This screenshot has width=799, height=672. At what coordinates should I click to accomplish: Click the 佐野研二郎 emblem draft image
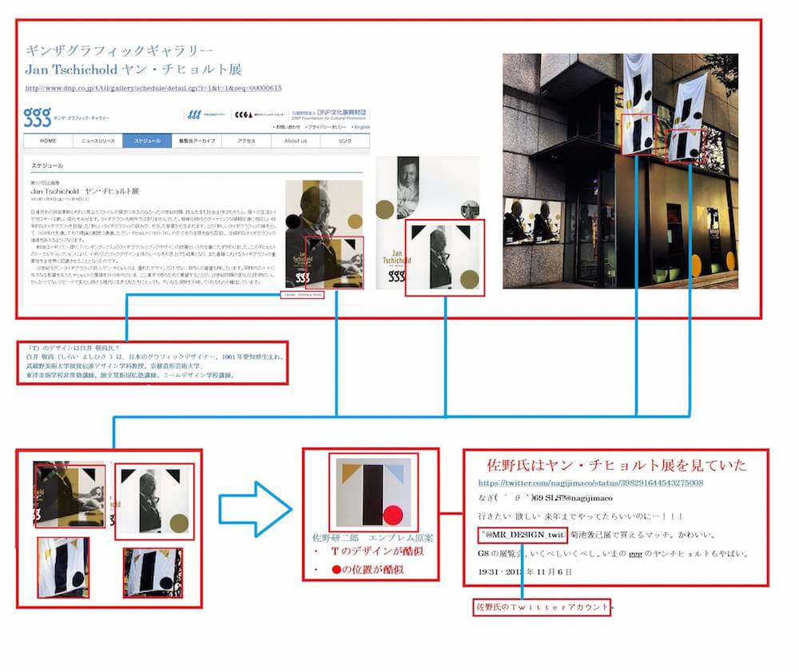click(373, 492)
